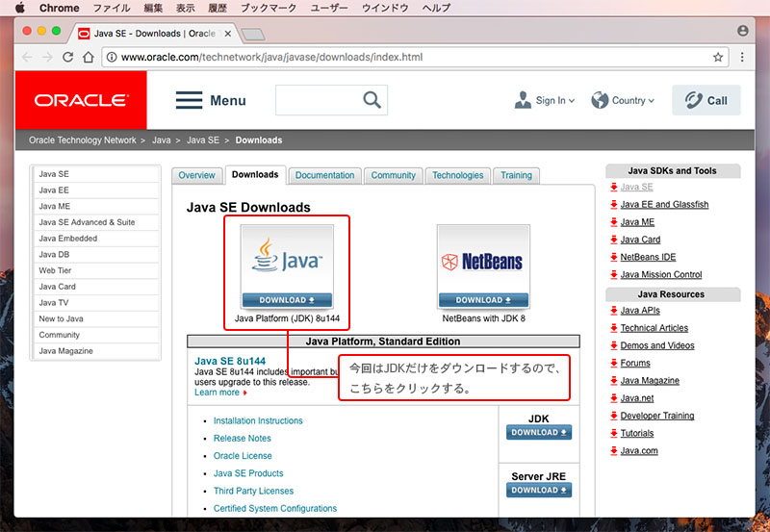This screenshot has width=770, height=532.
Task: Go forward to next page
Action: [x=47, y=57]
